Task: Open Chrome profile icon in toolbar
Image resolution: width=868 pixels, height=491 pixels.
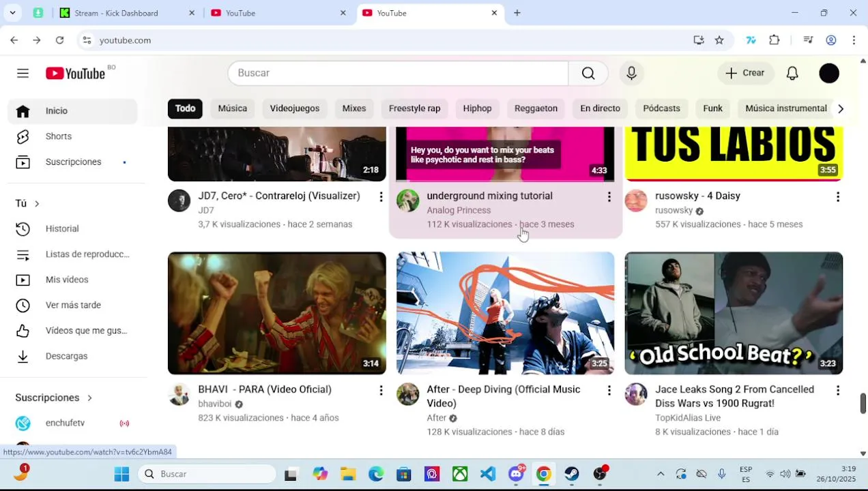Action: click(831, 40)
